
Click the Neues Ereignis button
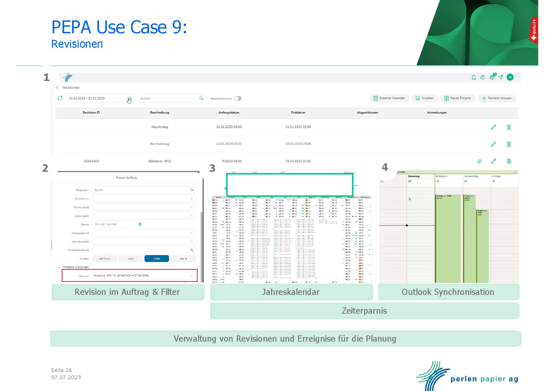tap(458, 98)
